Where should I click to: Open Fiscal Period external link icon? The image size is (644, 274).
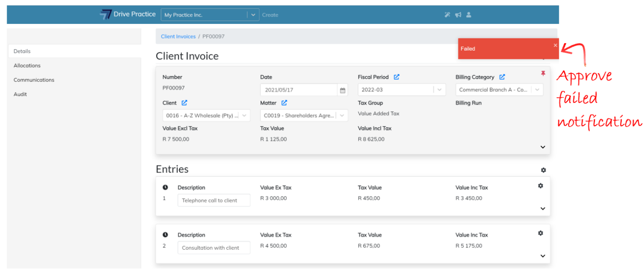click(x=397, y=77)
